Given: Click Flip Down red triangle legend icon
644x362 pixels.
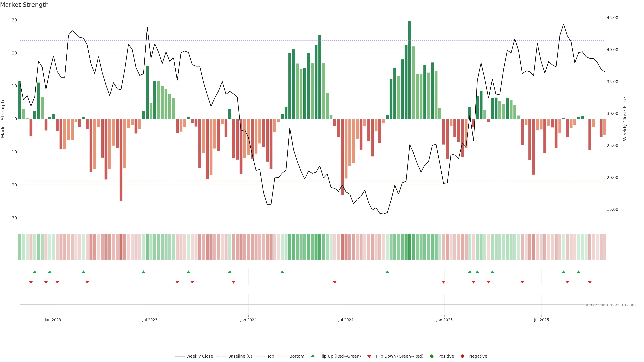Looking at the screenshot, I should point(369,356).
